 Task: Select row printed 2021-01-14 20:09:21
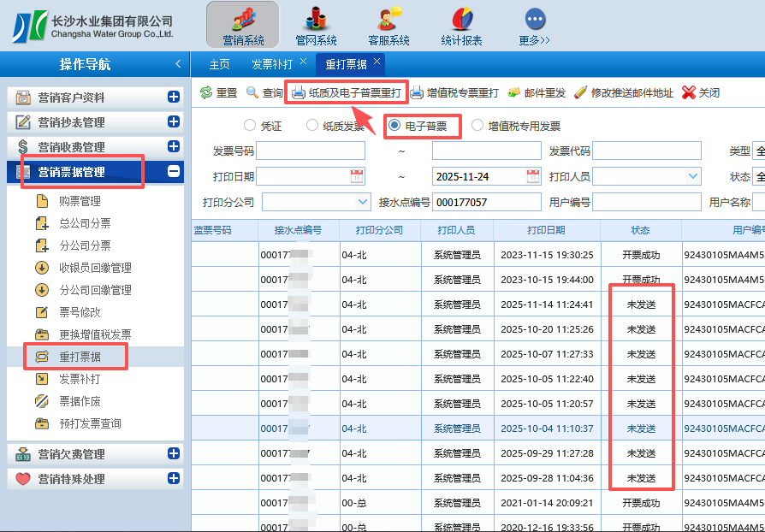click(478, 503)
